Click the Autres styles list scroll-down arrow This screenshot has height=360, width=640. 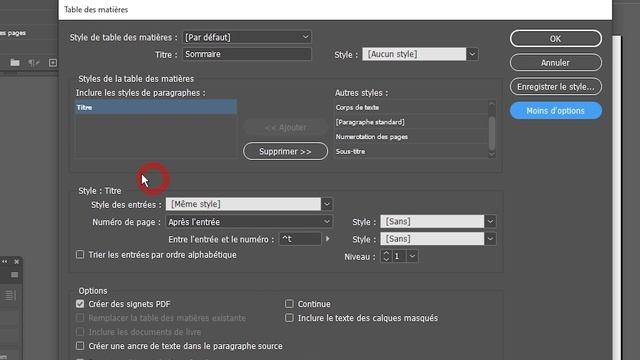[x=492, y=155]
